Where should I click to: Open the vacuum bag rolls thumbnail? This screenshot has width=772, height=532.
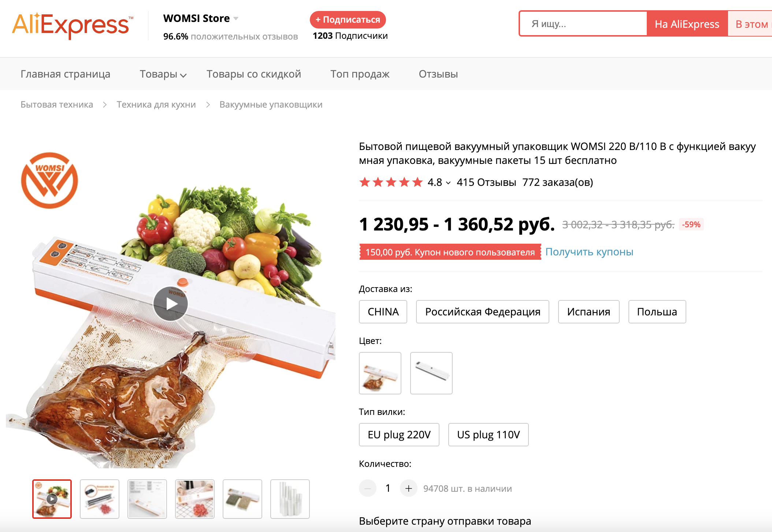coord(290,499)
